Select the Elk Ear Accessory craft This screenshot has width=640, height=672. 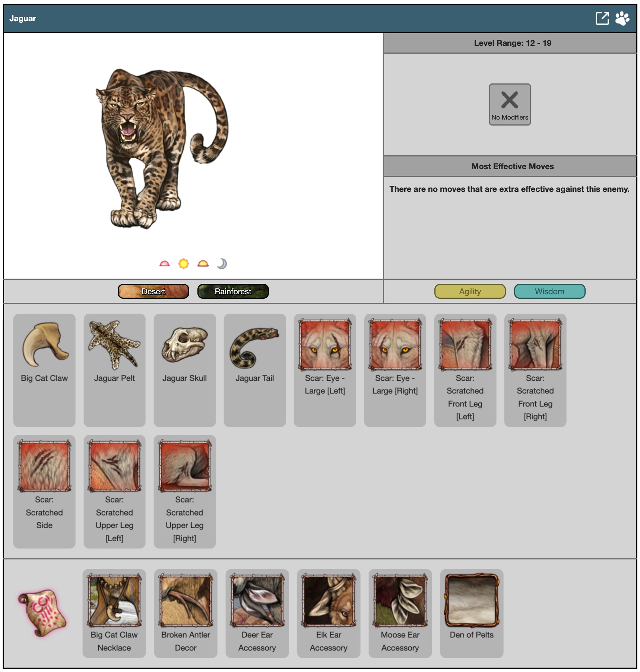(329, 600)
